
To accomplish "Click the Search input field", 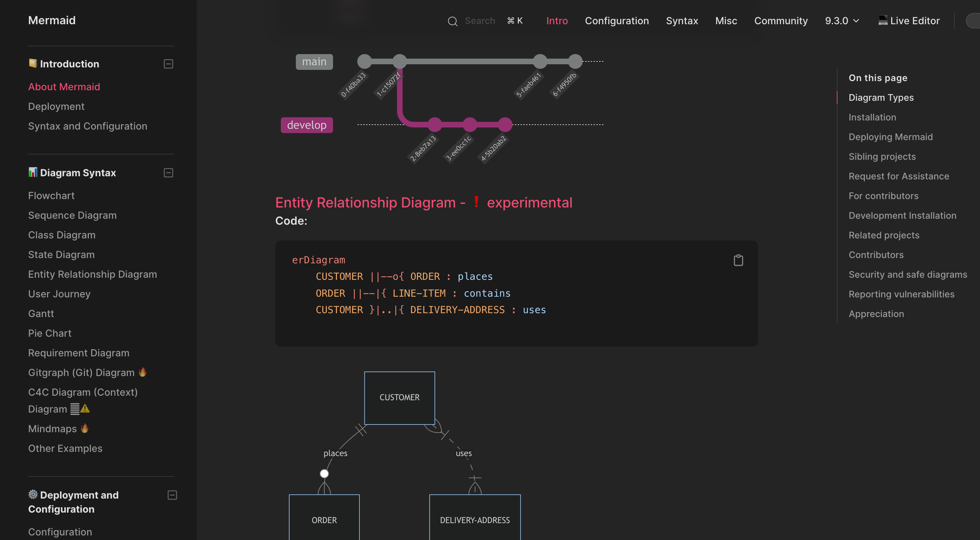I will click(480, 21).
